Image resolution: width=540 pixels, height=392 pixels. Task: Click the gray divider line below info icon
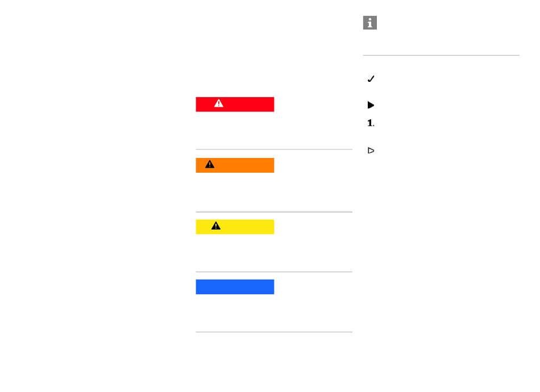tap(441, 55)
